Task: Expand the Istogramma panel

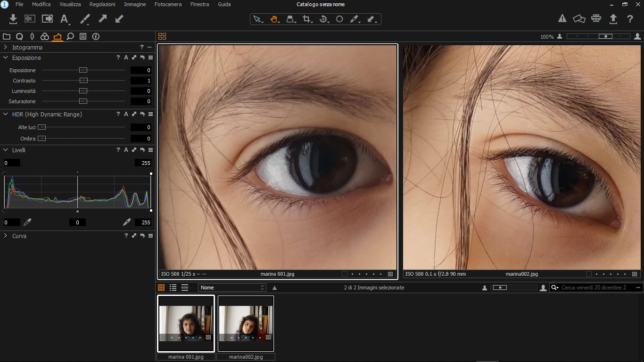Action: (x=5, y=47)
